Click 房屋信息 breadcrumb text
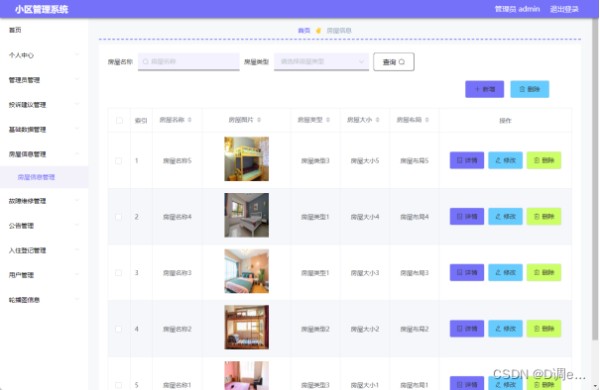This screenshot has height=390, width=600. [339, 31]
